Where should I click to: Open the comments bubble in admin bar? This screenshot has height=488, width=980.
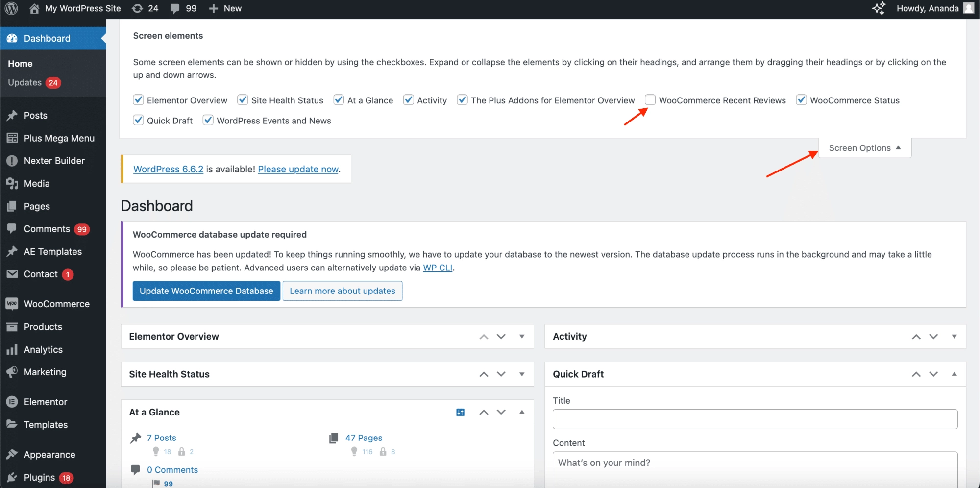coord(175,8)
